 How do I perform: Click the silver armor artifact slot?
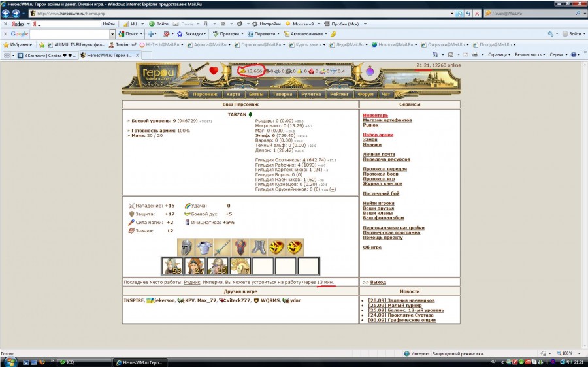pos(204,247)
